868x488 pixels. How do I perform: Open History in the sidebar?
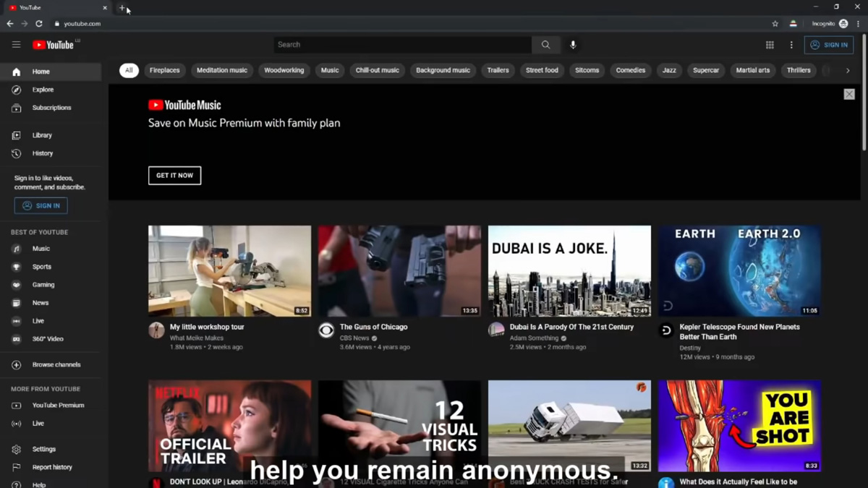point(42,153)
